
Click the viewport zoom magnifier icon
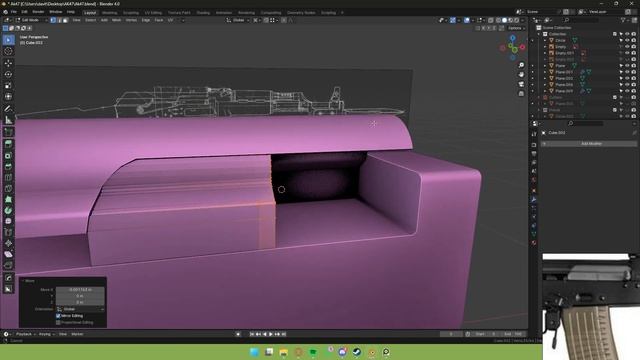click(521, 65)
